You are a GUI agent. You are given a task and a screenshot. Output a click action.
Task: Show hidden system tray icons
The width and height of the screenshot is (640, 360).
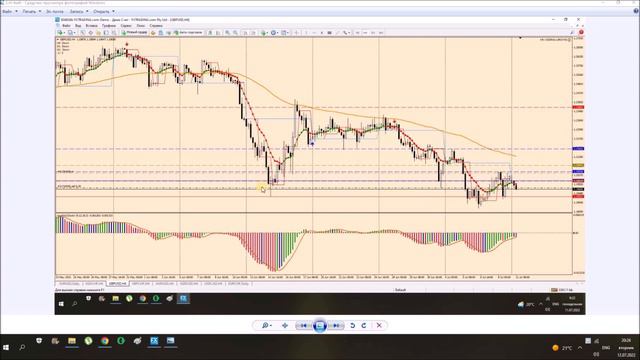point(580,348)
